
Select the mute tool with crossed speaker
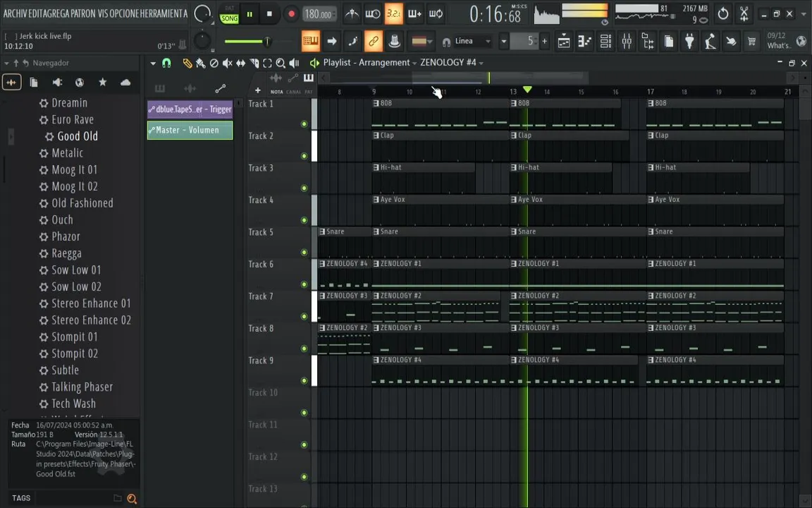pos(228,64)
